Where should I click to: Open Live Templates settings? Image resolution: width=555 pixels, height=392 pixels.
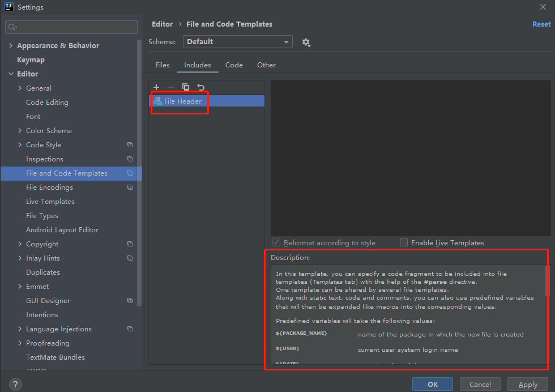coord(50,202)
